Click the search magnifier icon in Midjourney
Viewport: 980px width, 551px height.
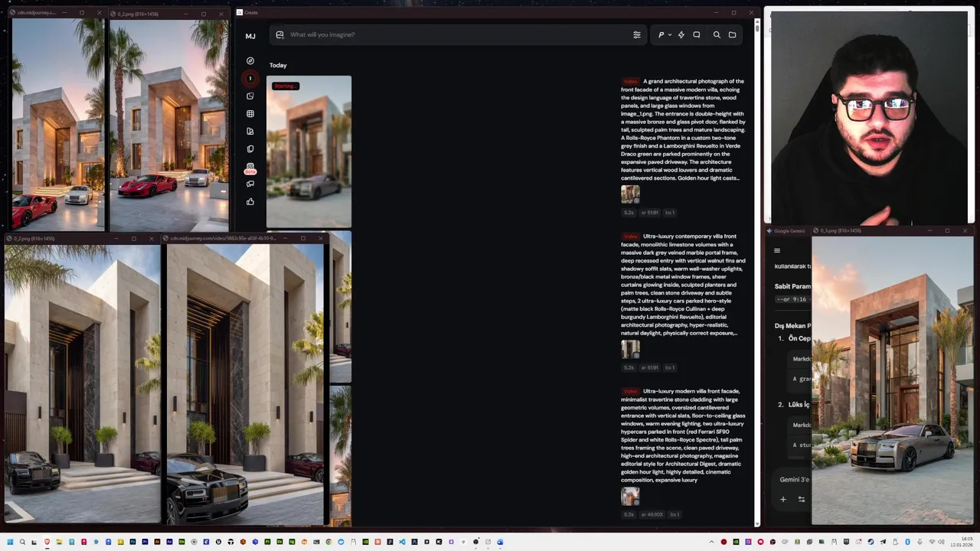coord(717,34)
